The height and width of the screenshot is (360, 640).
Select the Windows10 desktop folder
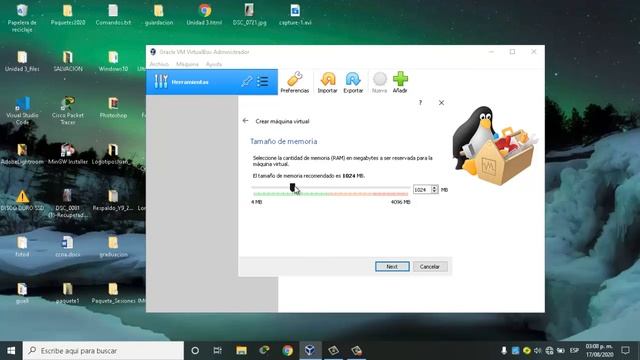click(113, 62)
